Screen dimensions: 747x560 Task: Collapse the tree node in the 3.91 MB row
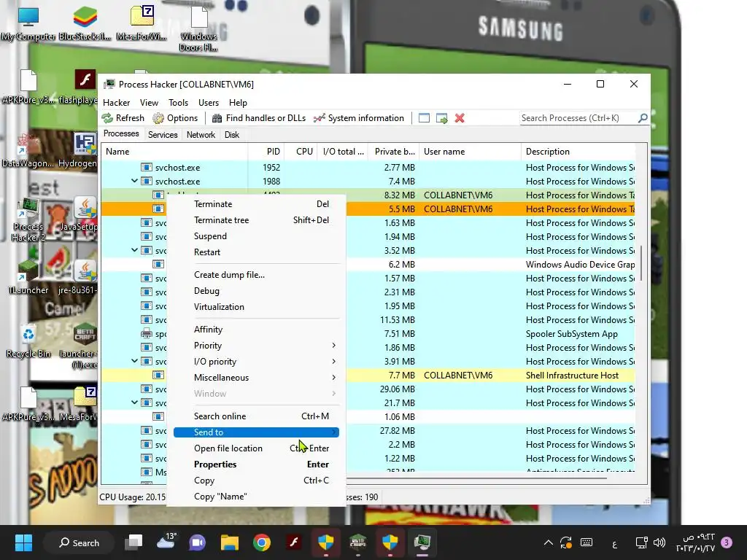[x=134, y=361]
